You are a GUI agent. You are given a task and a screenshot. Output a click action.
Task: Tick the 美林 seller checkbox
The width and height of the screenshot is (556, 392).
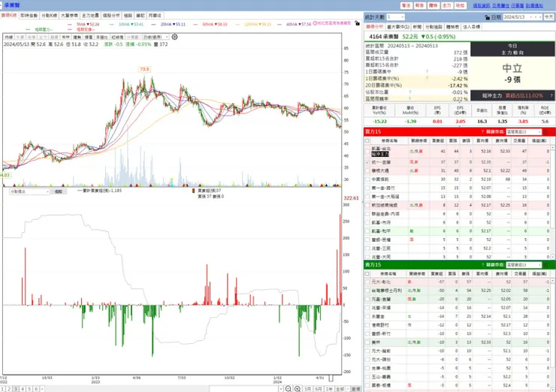[367, 342]
